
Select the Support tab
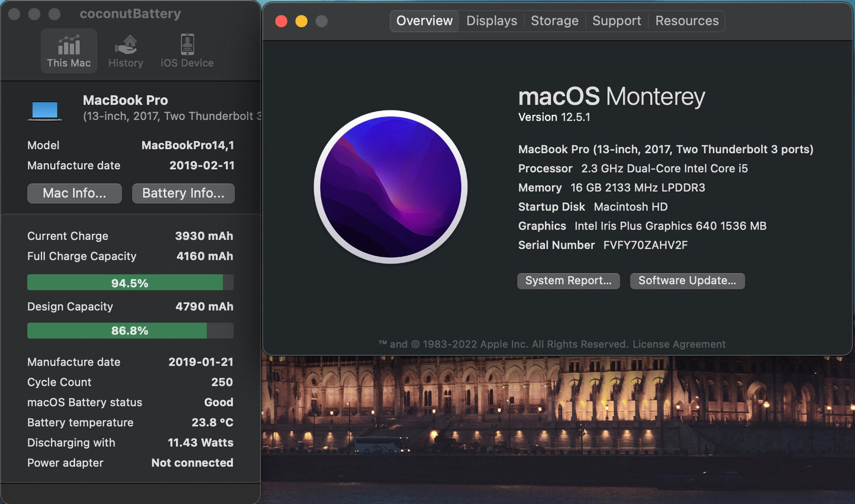[617, 20]
